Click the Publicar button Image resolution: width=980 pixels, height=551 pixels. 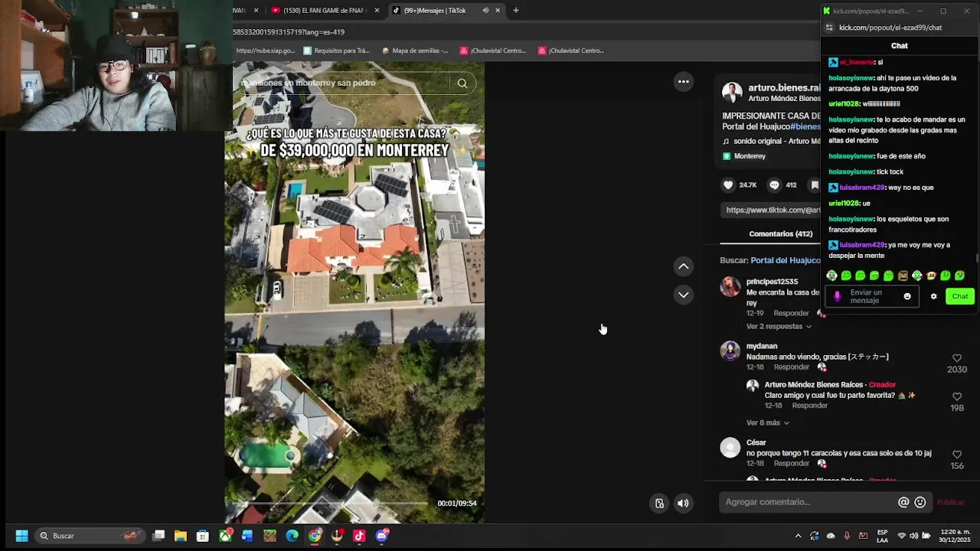click(x=951, y=502)
